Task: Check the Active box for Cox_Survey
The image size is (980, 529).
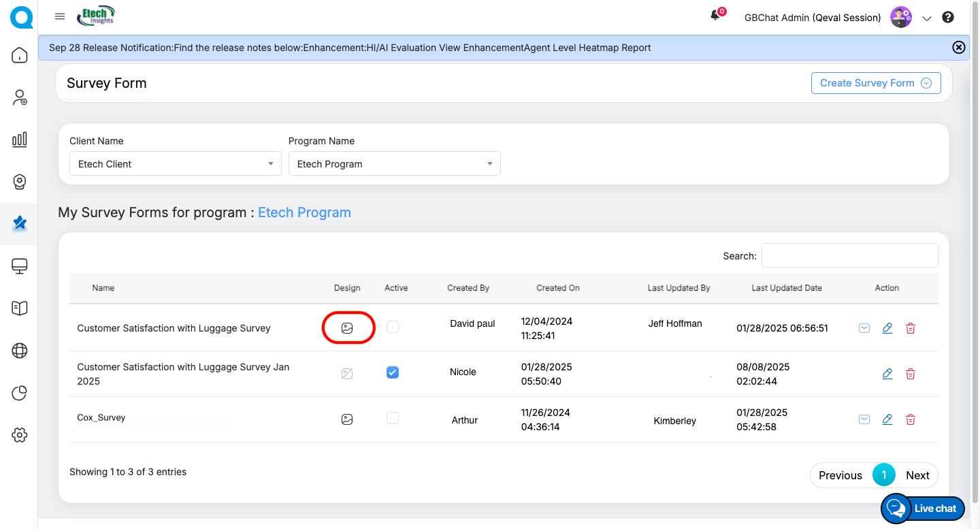Action: (393, 418)
